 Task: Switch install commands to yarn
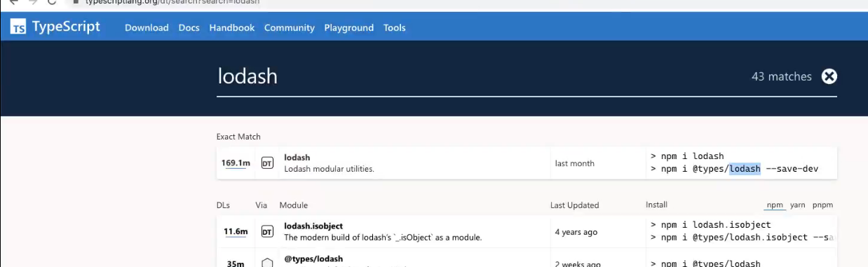point(798,205)
